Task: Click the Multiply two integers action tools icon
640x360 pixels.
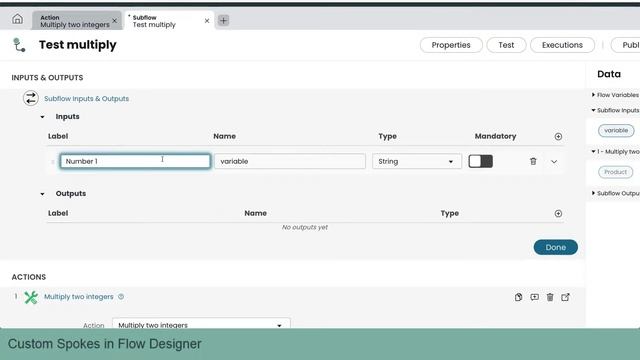Action: [31, 298]
